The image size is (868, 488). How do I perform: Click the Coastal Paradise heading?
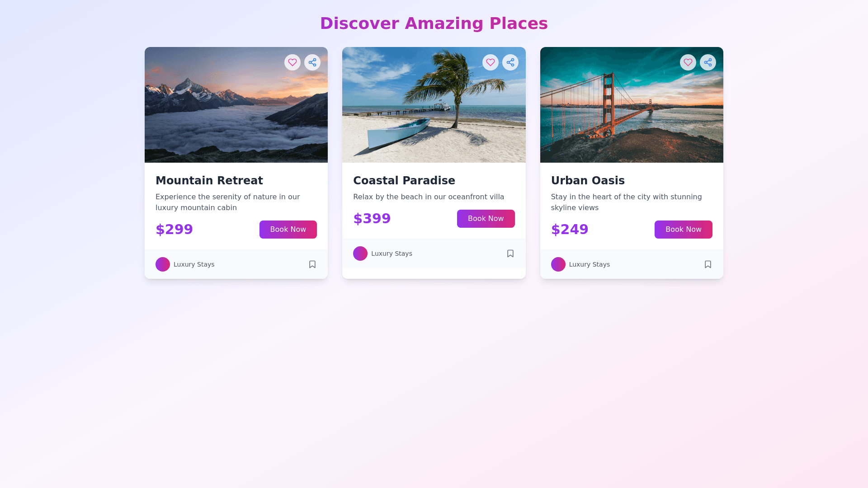(404, 181)
